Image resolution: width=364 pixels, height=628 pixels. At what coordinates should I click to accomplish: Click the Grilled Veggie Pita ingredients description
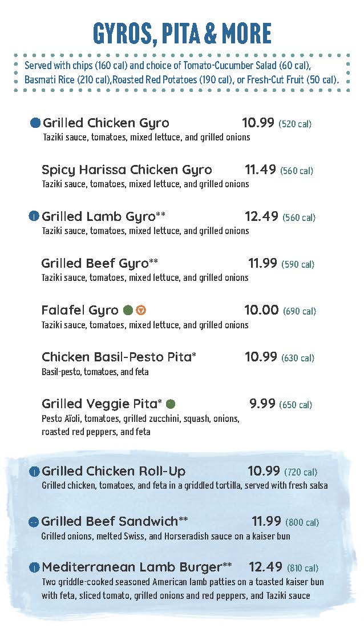140,425
